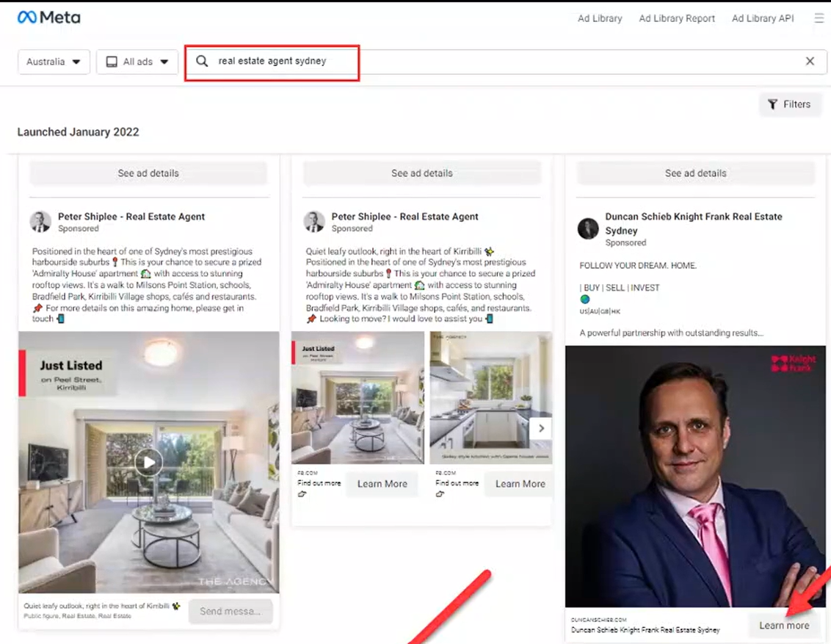Click the filter funnel icon
Viewport: 831px width, 644px height.
point(773,104)
